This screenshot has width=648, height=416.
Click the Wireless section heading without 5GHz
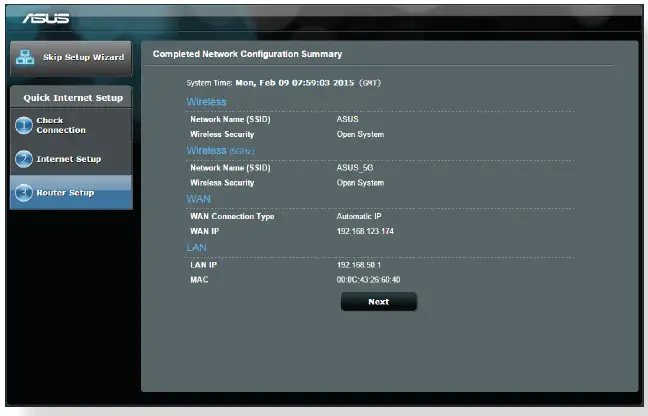pyautogui.click(x=206, y=102)
